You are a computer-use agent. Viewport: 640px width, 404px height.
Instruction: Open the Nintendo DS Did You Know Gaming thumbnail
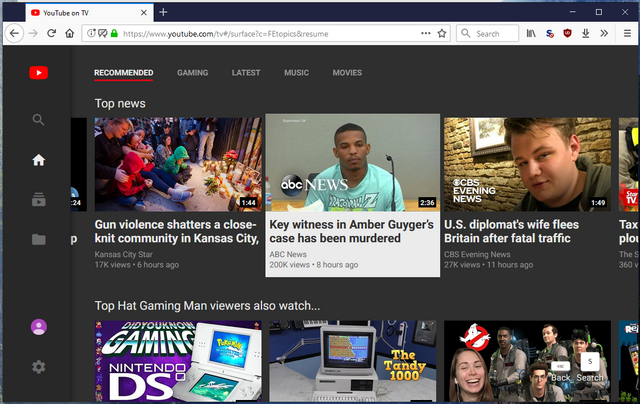point(178,361)
